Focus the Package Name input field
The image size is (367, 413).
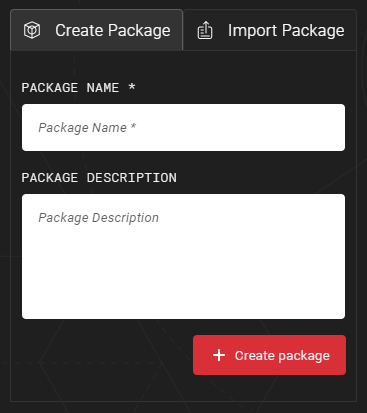click(183, 127)
